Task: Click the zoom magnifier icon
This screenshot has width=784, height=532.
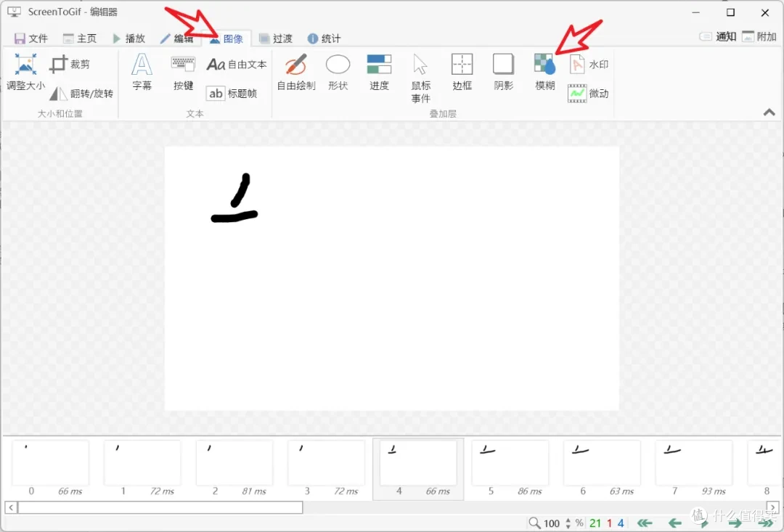Action: point(534,523)
